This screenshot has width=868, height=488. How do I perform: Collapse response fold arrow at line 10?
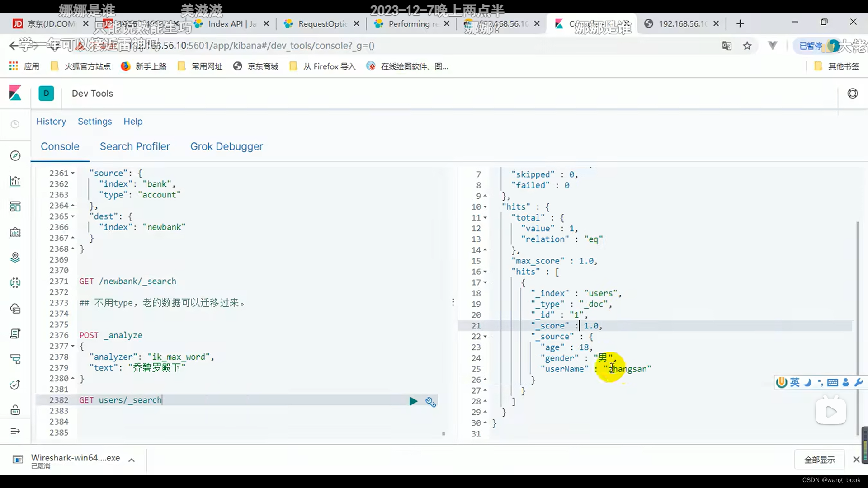[x=485, y=207]
